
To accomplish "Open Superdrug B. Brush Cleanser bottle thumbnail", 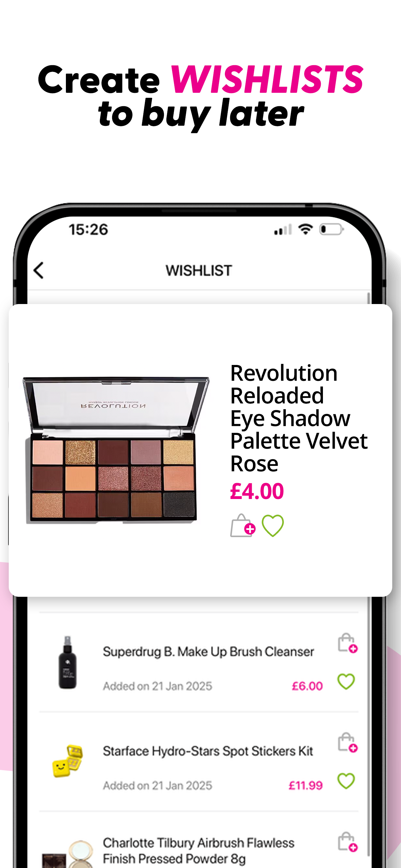I will (67, 662).
